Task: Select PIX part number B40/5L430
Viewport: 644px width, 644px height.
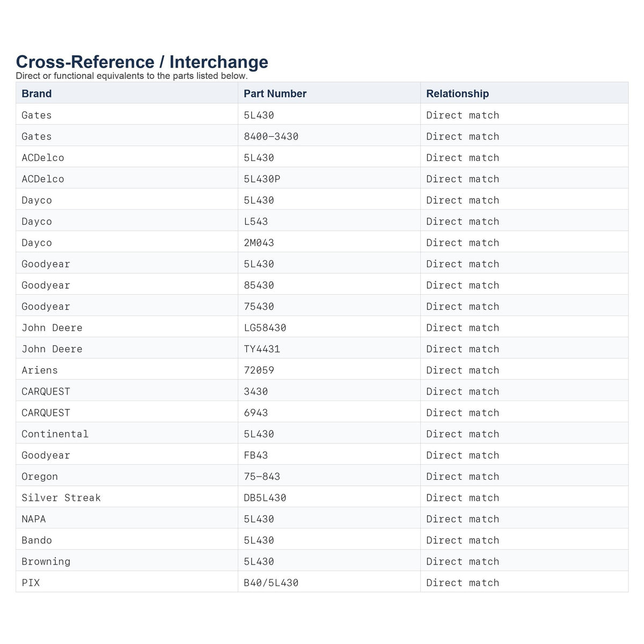Action: point(271,583)
